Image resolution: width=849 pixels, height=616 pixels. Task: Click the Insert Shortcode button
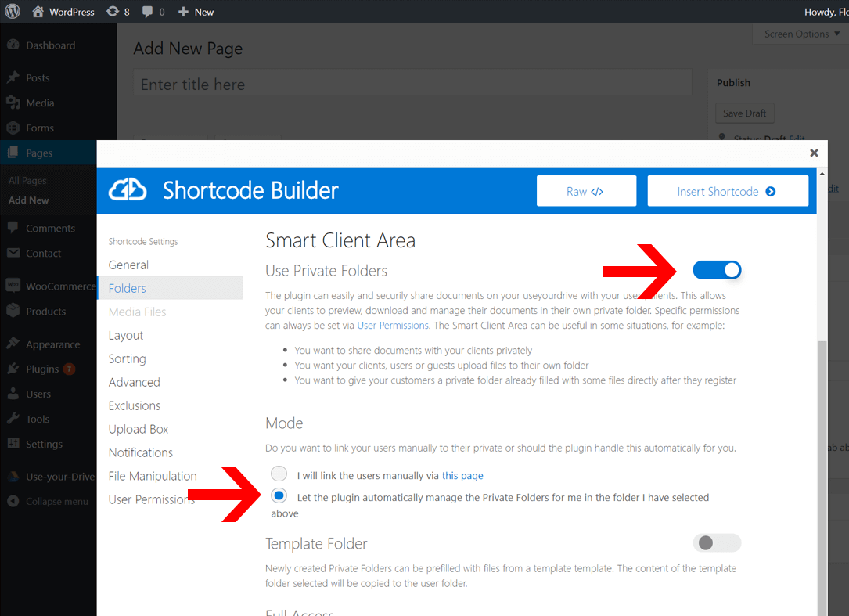tap(728, 191)
